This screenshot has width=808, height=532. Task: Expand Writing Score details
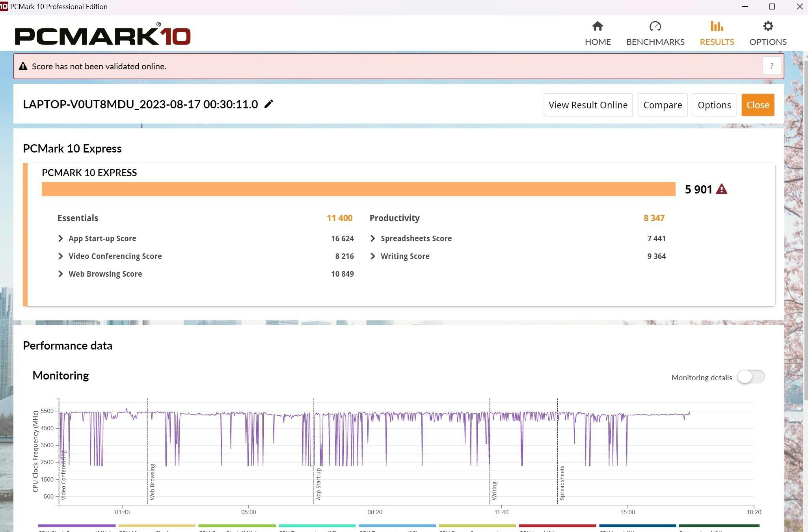372,256
